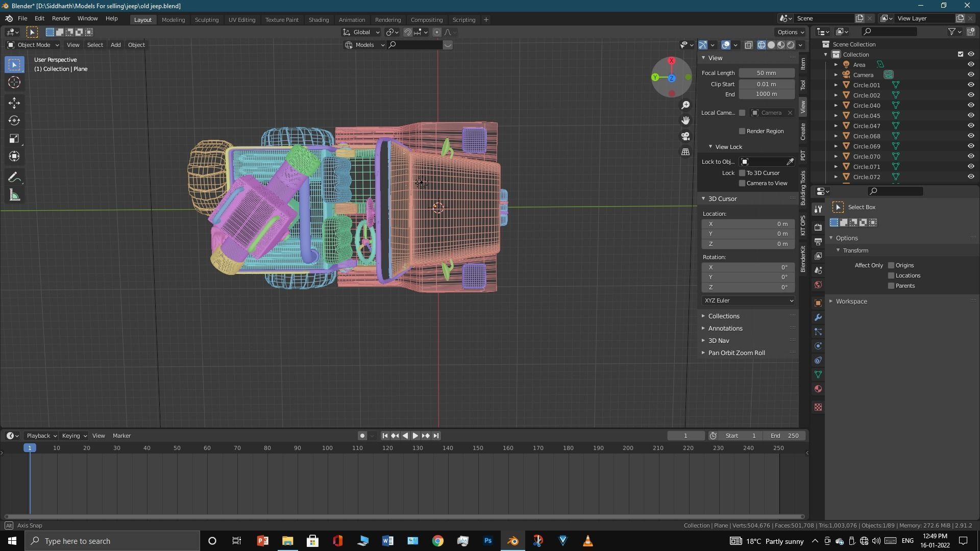
Task: Open the Global transform orientation dropdown
Action: coord(361,32)
